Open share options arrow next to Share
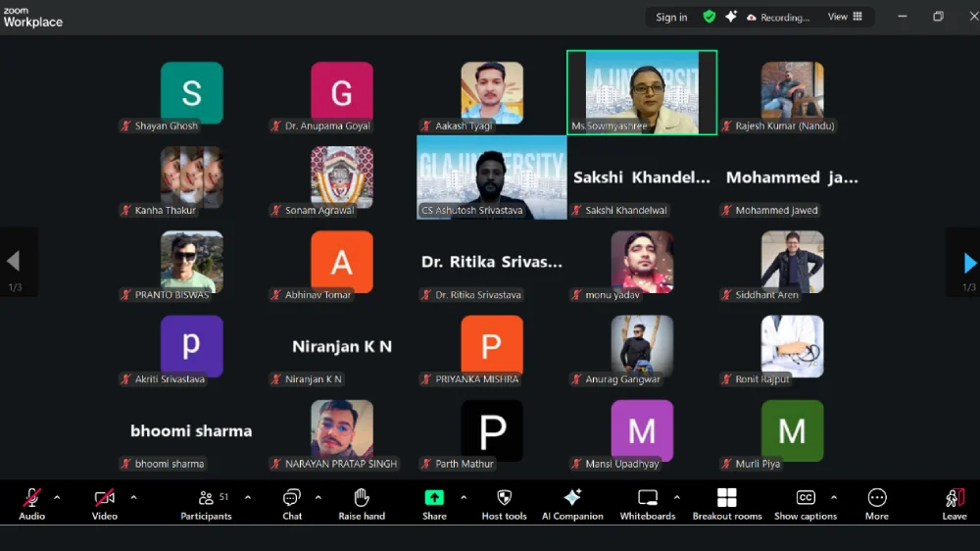This screenshot has height=551, width=980. pyautogui.click(x=464, y=498)
